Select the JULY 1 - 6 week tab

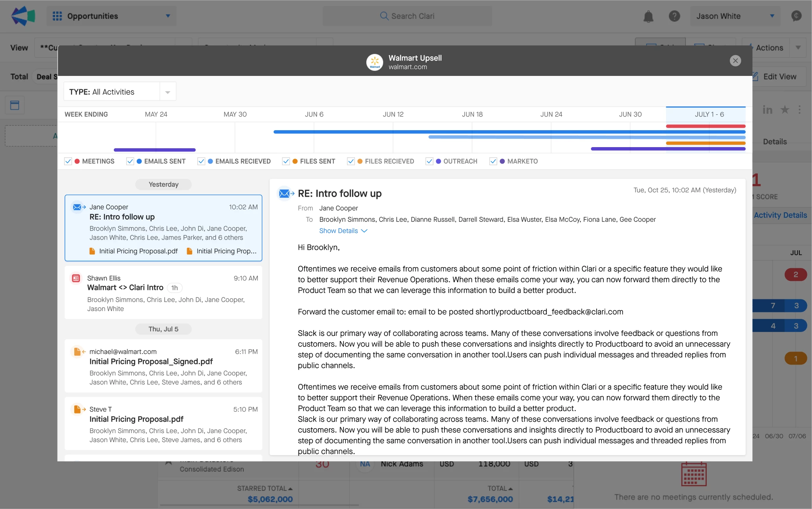pyautogui.click(x=709, y=114)
